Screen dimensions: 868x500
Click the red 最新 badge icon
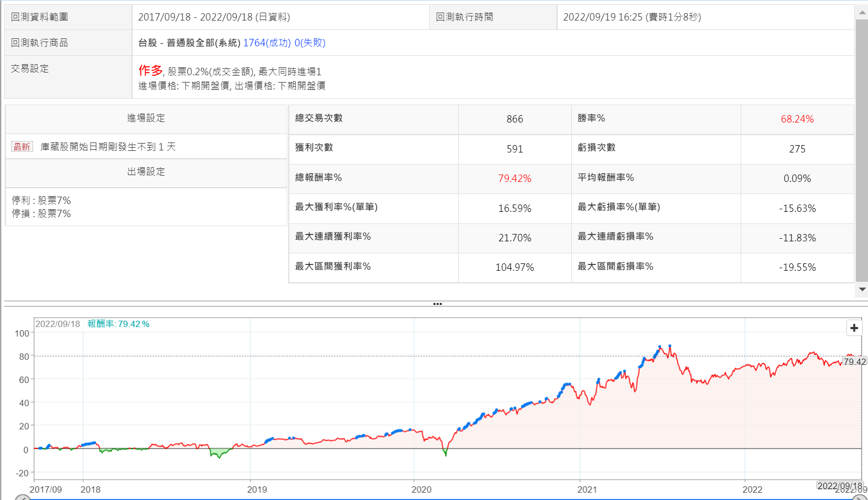(x=22, y=147)
